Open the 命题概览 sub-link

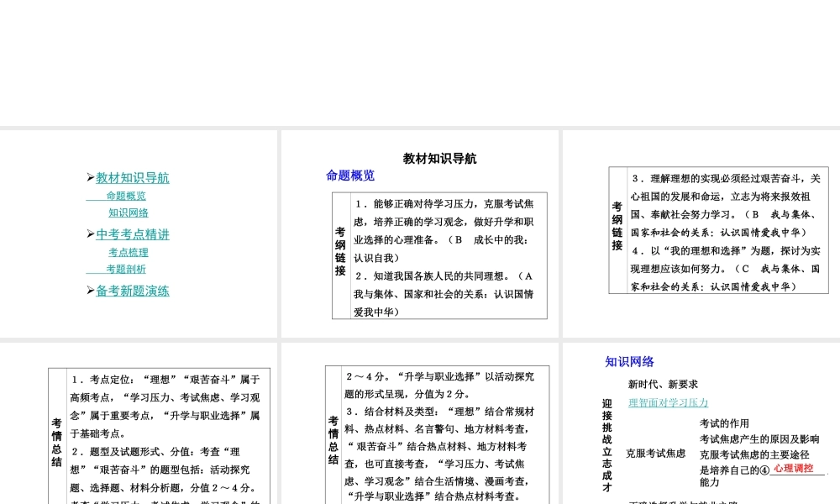pos(126,196)
